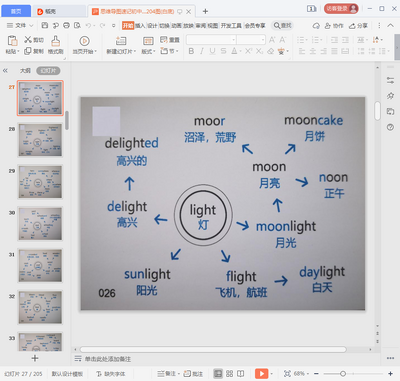The image size is (400, 381).
Task: Click the Search (查找) button
Action: point(282,25)
